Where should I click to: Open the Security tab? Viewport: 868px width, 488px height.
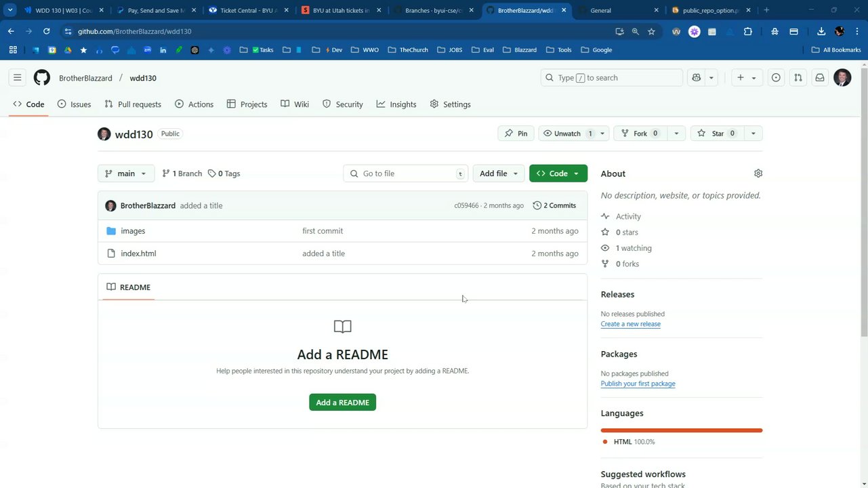pos(342,104)
